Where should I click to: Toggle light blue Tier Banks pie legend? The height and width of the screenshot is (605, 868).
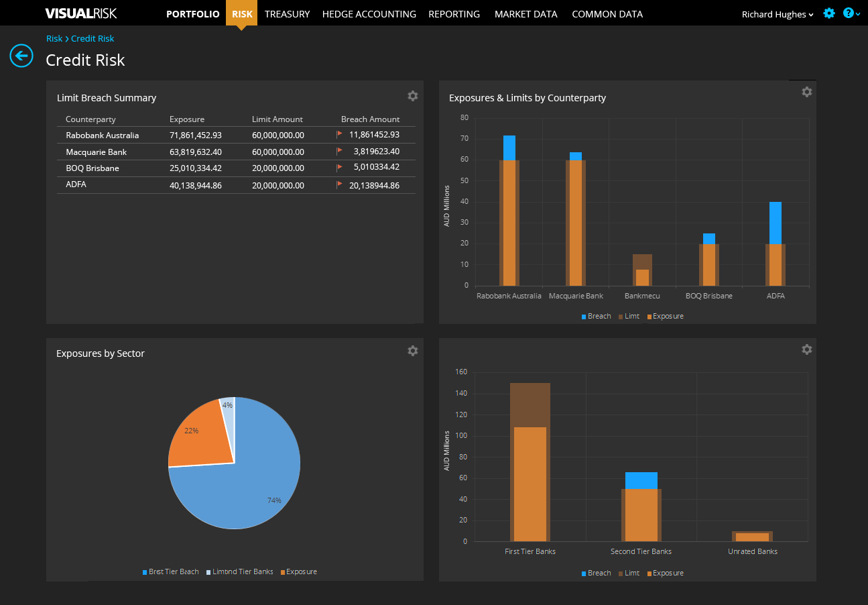pyautogui.click(x=239, y=571)
